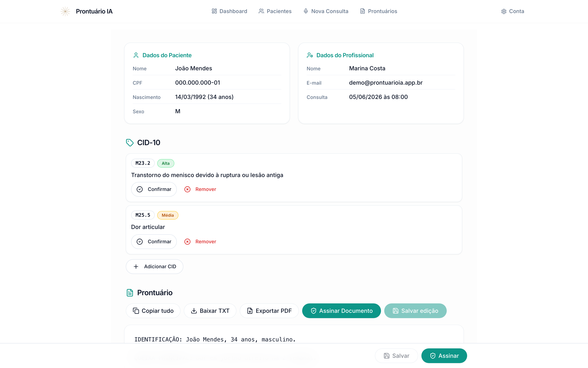Click the plus icon on Adicionar CID
The height and width of the screenshot is (368, 588).
coord(136,267)
